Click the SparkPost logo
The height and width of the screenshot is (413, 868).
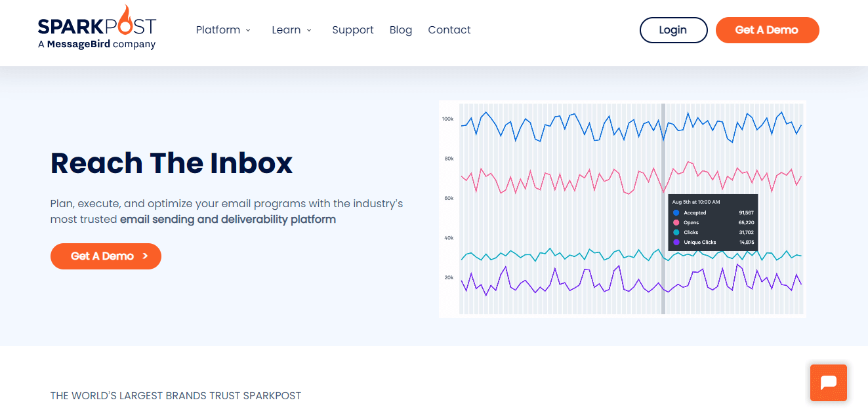coord(97,27)
